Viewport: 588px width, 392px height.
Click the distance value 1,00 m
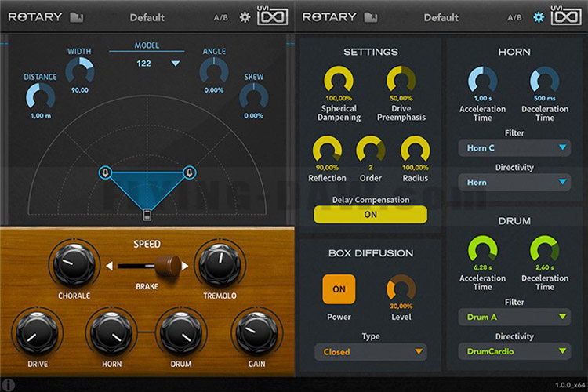click(x=41, y=116)
